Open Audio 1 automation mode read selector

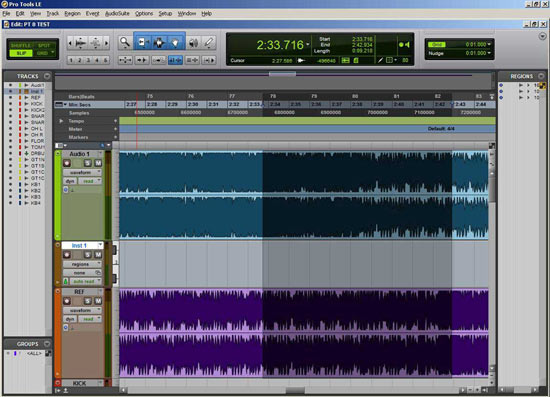90,181
